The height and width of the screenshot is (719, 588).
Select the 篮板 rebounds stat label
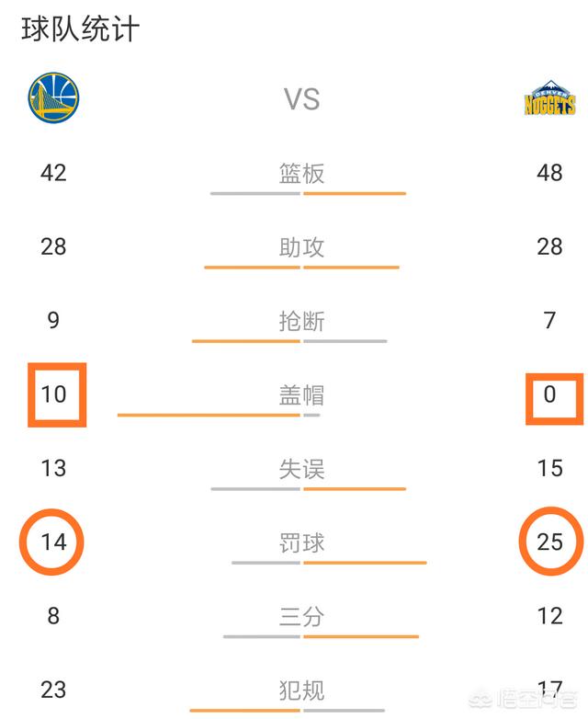301,174
